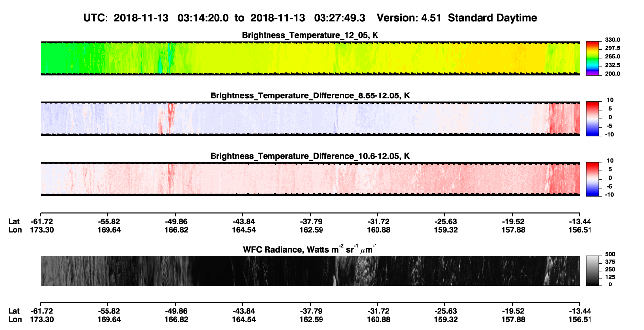Click the 'Brightness_Temperature_Difference_8.65-12.05, K' title
Viewport: 644px width, 330px height.
click(x=310, y=95)
